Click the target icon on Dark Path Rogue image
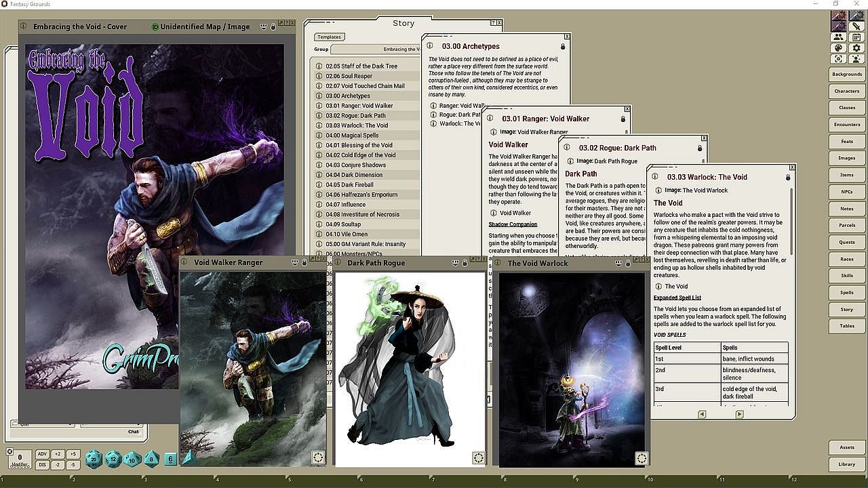Image resolution: width=868 pixels, height=488 pixels. point(478,458)
